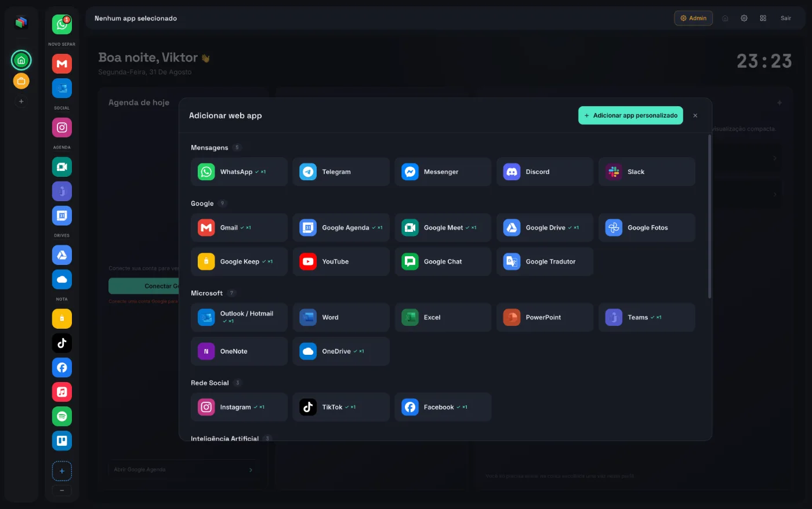
Task: Click the home icon in the top bar
Action: 725,19
